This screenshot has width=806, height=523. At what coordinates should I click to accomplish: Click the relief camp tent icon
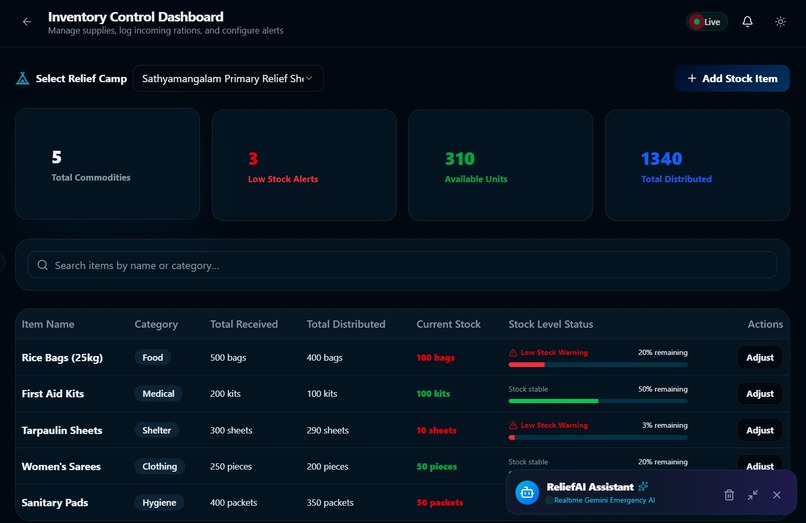(23, 78)
